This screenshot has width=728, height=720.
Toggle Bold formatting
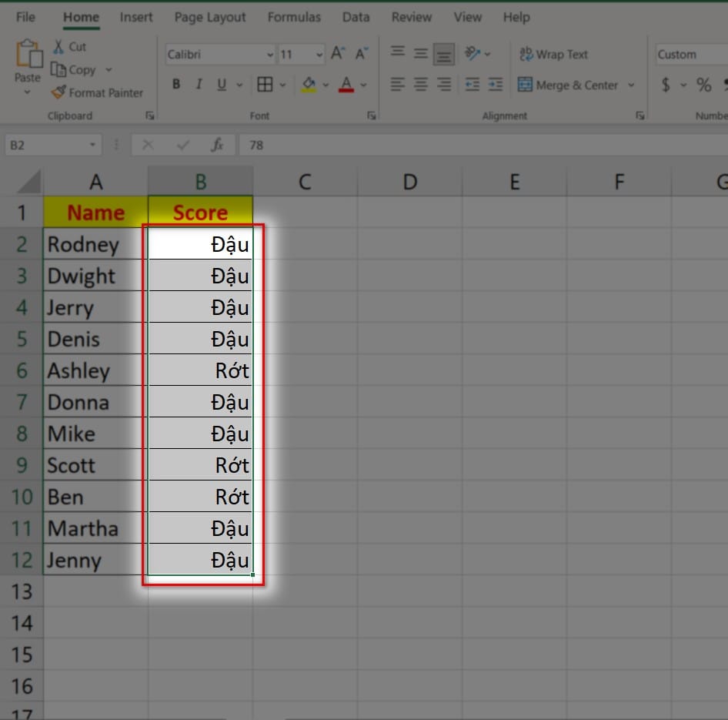[x=176, y=85]
